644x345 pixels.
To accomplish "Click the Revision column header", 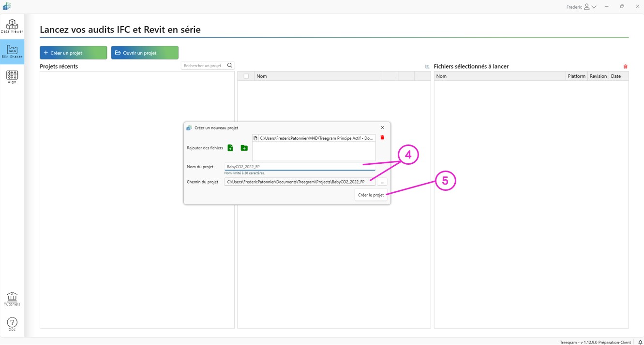I will point(598,76).
